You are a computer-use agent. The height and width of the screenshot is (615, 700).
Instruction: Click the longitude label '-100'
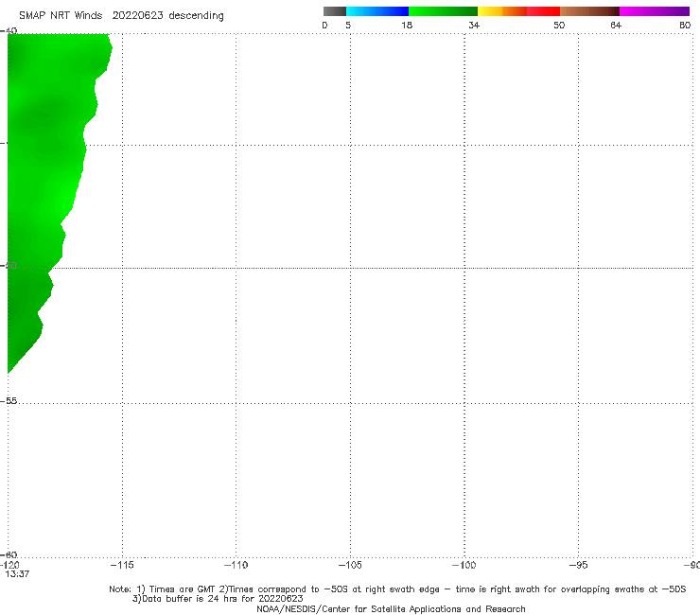pos(464,565)
